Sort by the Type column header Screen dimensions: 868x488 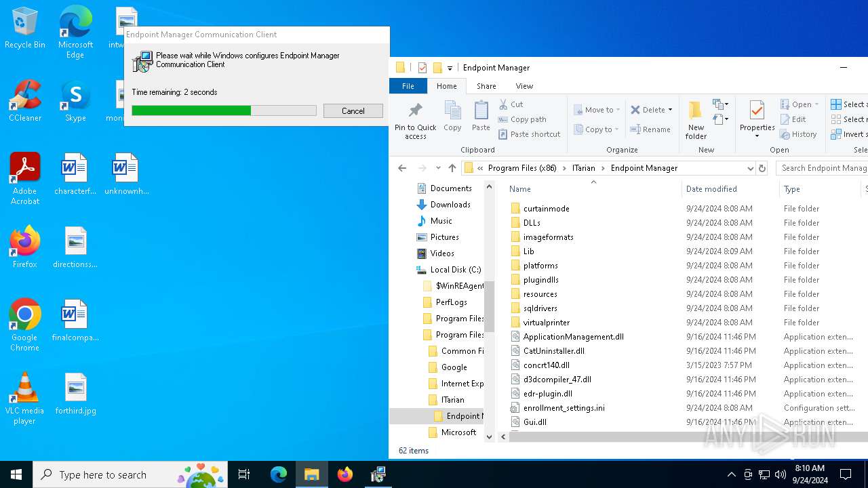tap(821, 189)
